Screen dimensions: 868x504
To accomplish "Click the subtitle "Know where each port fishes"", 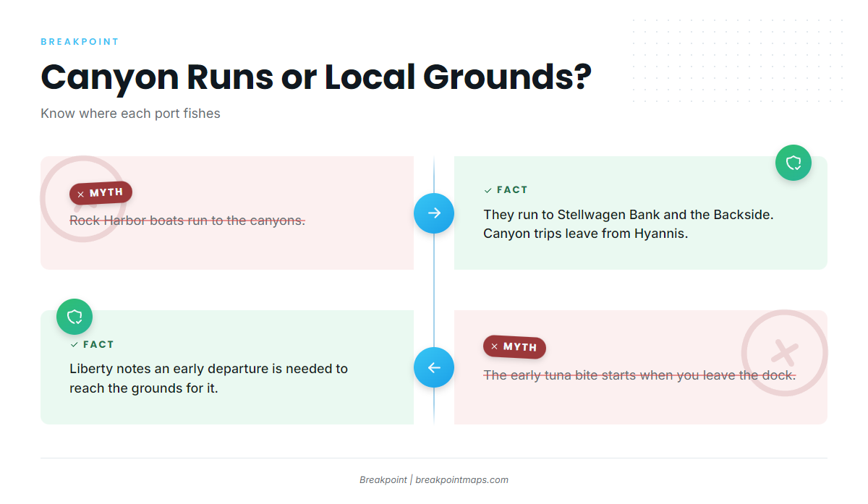I will point(130,114).
